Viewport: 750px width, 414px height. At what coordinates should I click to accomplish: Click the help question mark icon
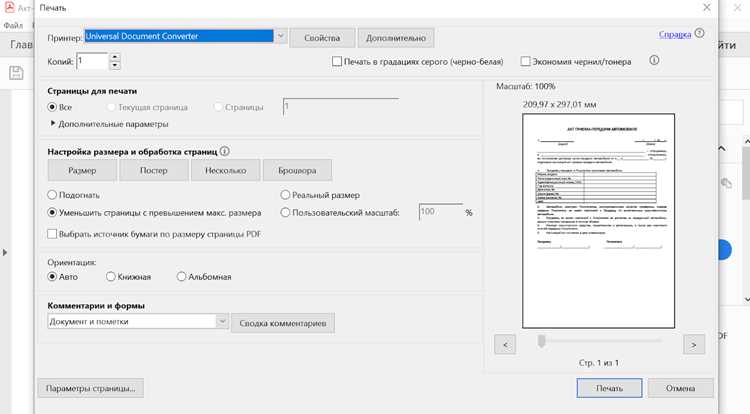pyautogui.click(x=699, y=33)
